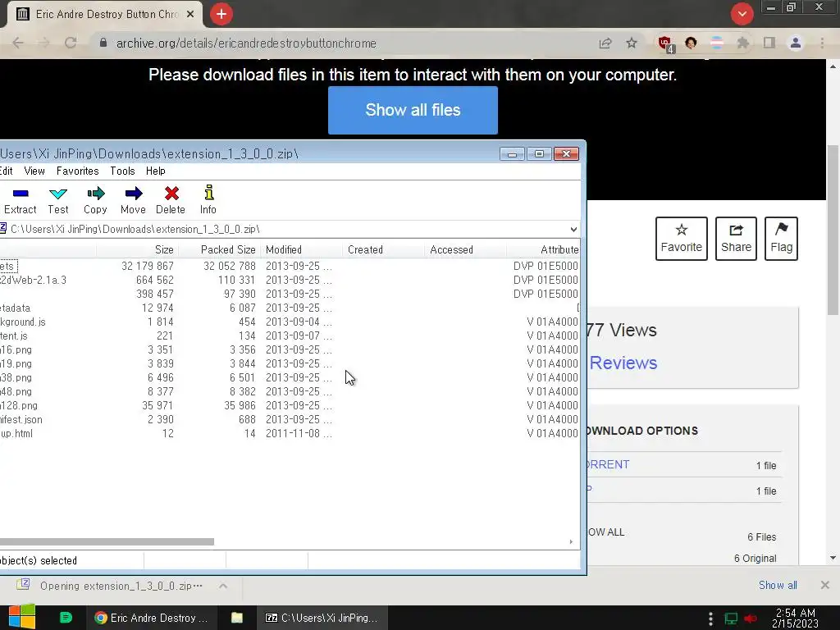
Task: Show hidden tray icons overflow
Action: point(710,619)
